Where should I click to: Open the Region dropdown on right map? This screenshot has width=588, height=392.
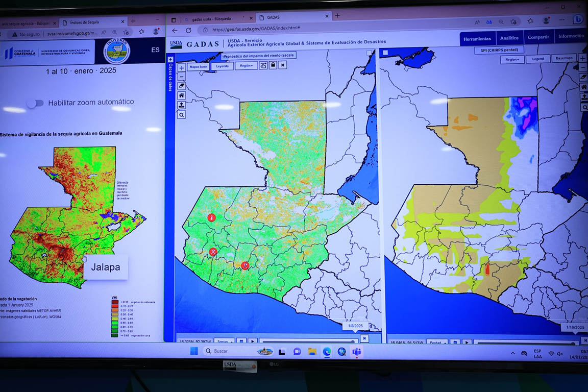click(512, 59)
